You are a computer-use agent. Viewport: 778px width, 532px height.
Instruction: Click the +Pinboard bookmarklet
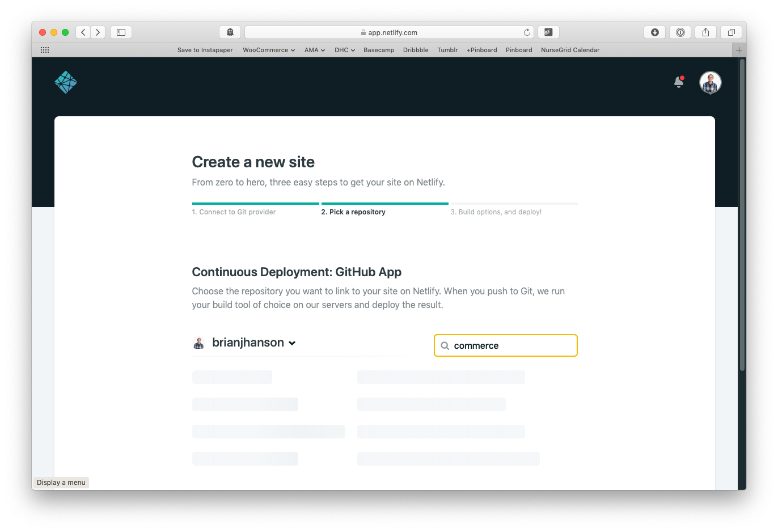482,50
